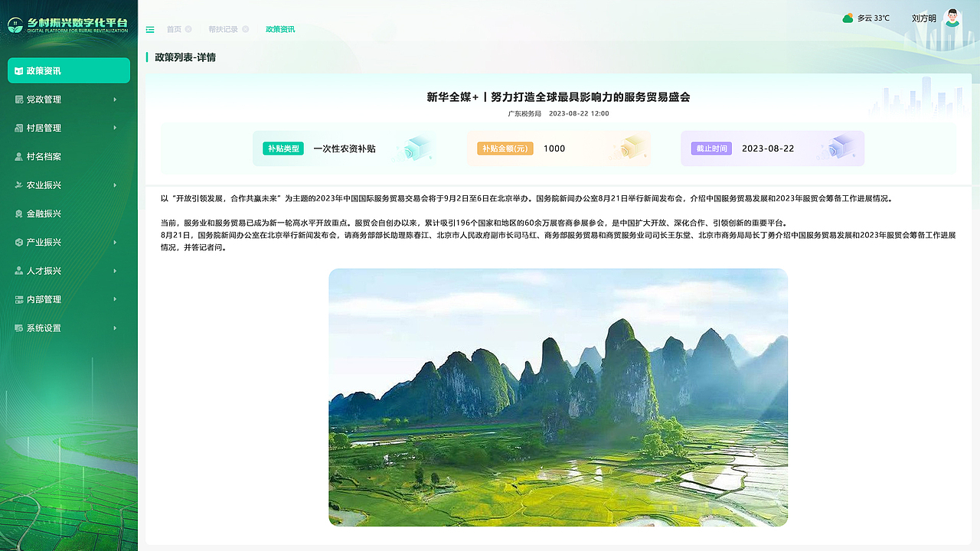980x551 pixels.
Task: Expand the 农业振兴 submenu arrow
Action: pyautogui.click(x=115, y=184)
